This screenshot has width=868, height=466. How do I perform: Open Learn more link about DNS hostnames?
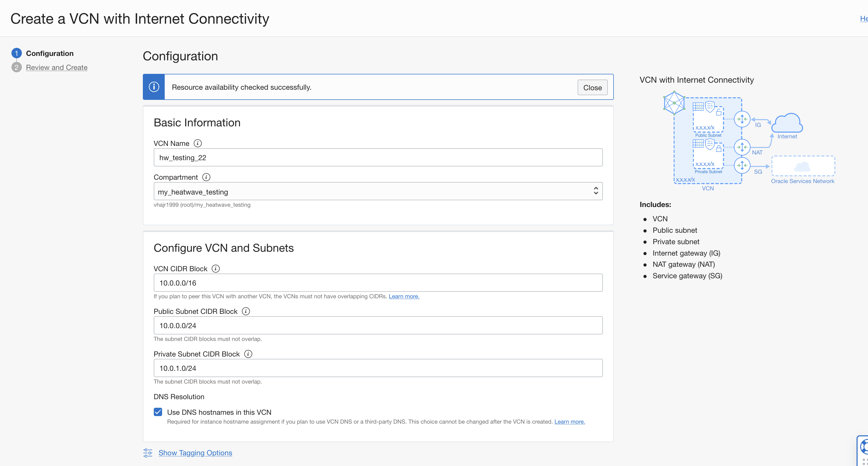tap(570, 422)
